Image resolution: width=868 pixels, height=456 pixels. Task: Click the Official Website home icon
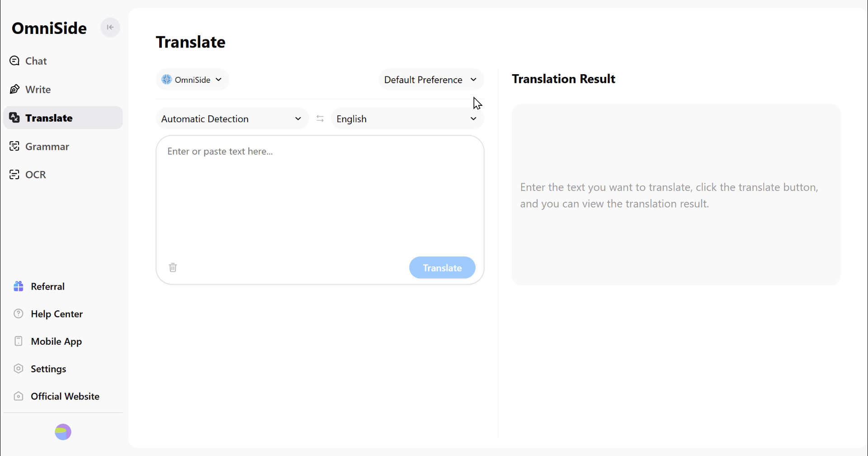[19, 396]
